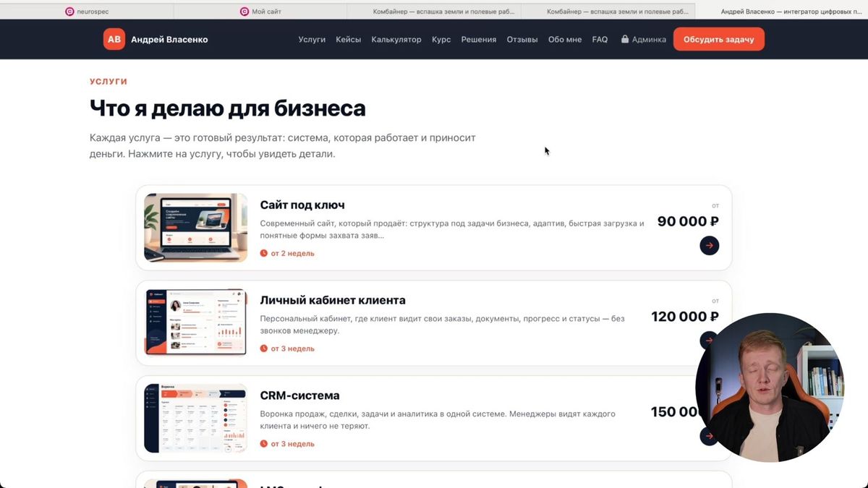Open the arrow button for Сайт под ключ
Image resolution: width=868 pixels, height=488 pixels.
point(709,246)
